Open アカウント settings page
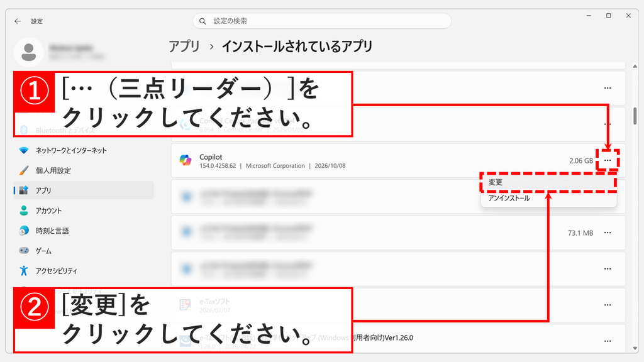Viewport: 644px width, 362px height. [84, 211]
